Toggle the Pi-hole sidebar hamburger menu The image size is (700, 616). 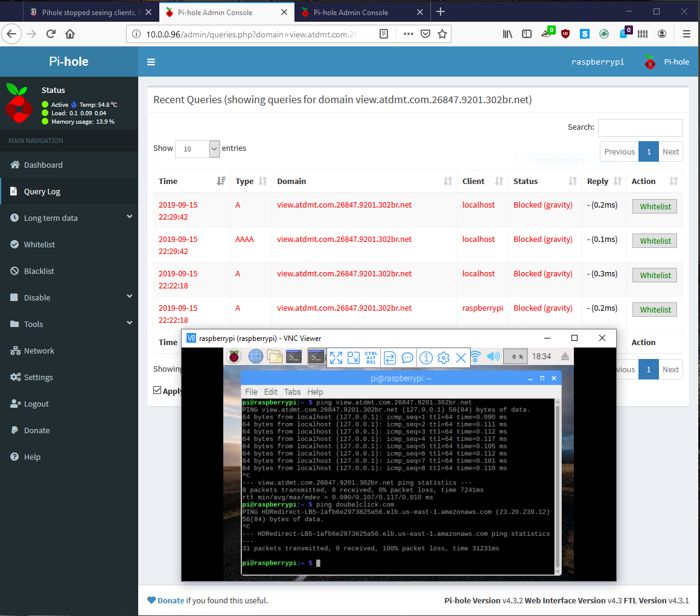(151, 62)
